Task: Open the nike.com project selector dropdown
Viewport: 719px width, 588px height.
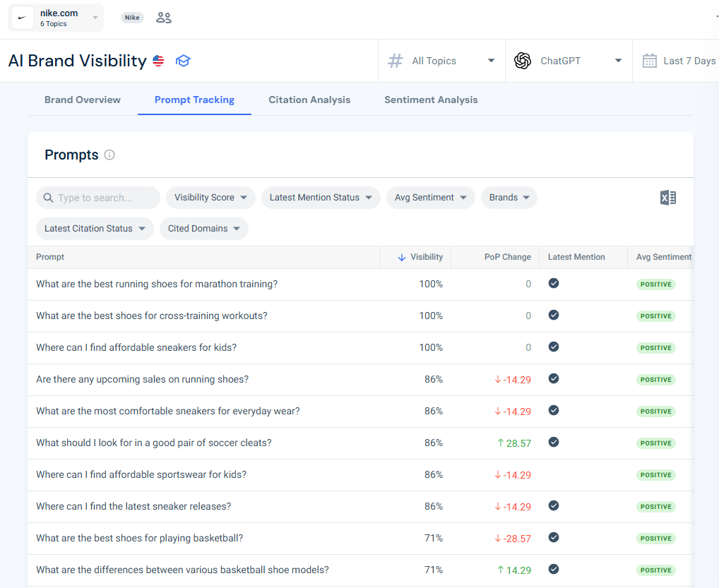Action: click(56, 18)
